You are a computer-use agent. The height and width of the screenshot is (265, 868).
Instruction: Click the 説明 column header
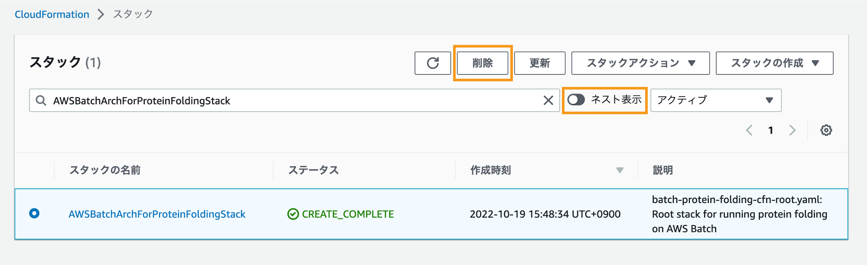point(663,170)
